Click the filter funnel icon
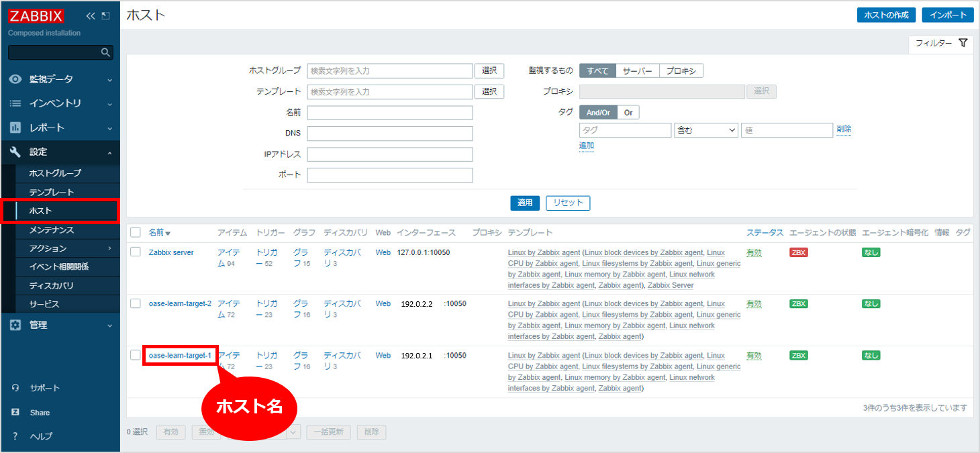The image size is (980, 453). coord(963,43)
